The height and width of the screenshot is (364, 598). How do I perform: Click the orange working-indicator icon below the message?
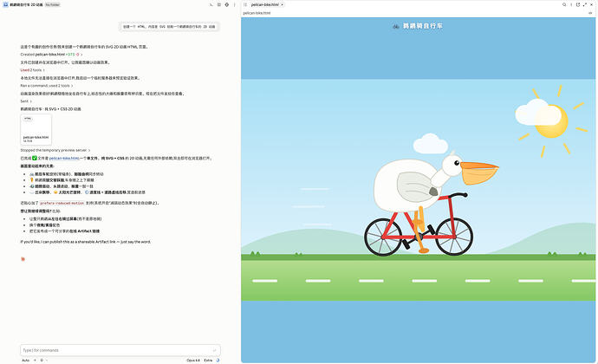coord(23,259)
